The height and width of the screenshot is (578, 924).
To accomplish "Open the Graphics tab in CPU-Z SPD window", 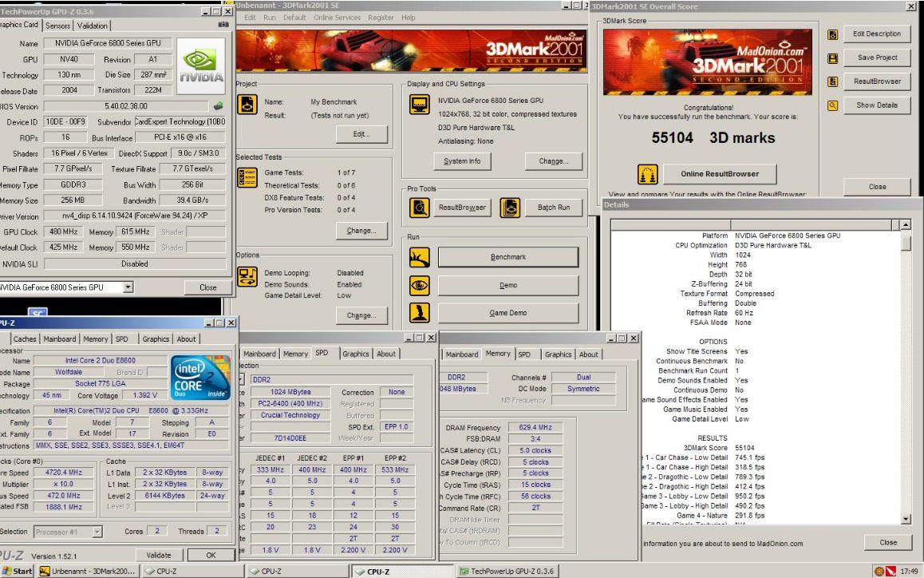I will [355, 354].
